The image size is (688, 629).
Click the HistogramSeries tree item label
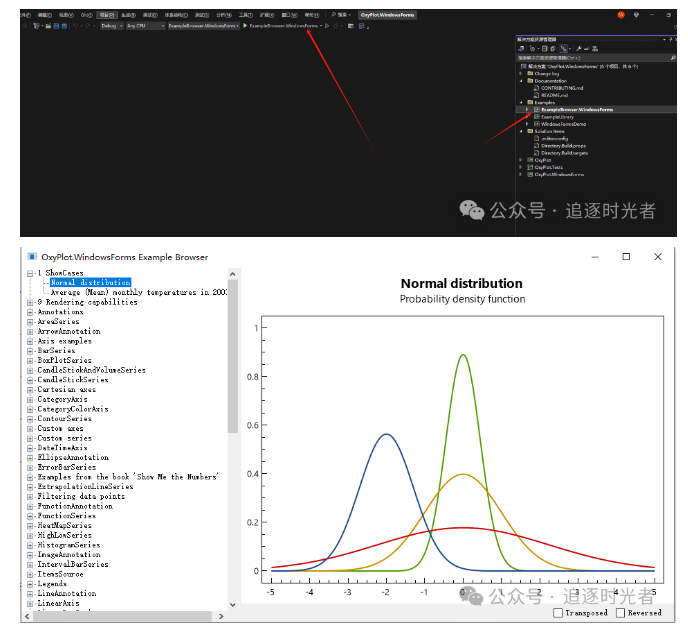[x=69, y=545]
